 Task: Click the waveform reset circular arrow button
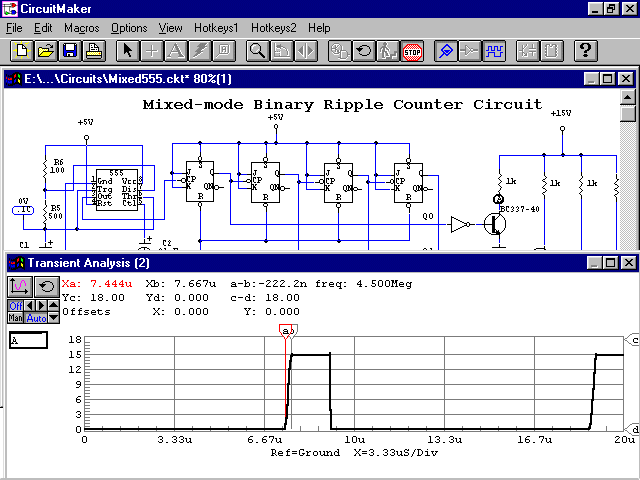[45, 286]
